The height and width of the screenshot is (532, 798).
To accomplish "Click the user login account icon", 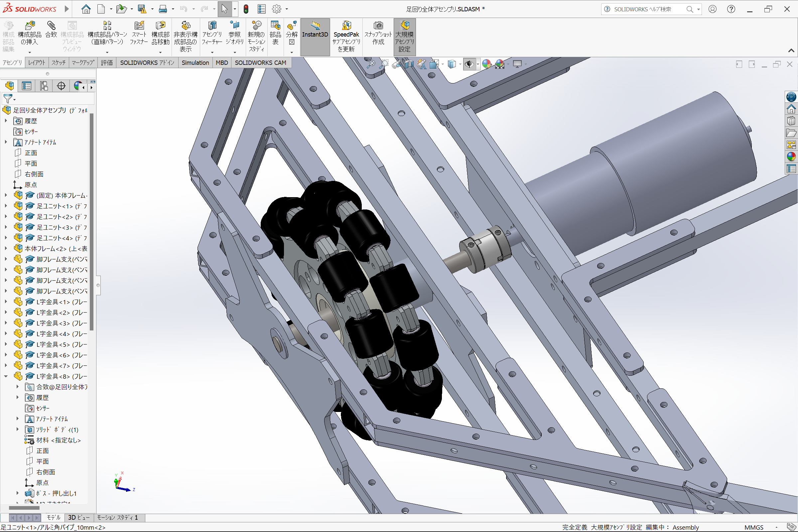I will 713,9.
